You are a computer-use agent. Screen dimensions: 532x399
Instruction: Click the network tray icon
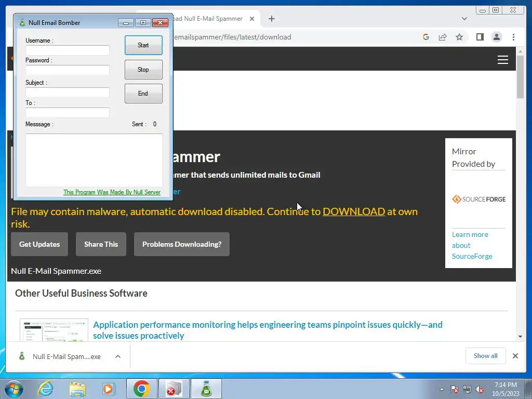467,389
